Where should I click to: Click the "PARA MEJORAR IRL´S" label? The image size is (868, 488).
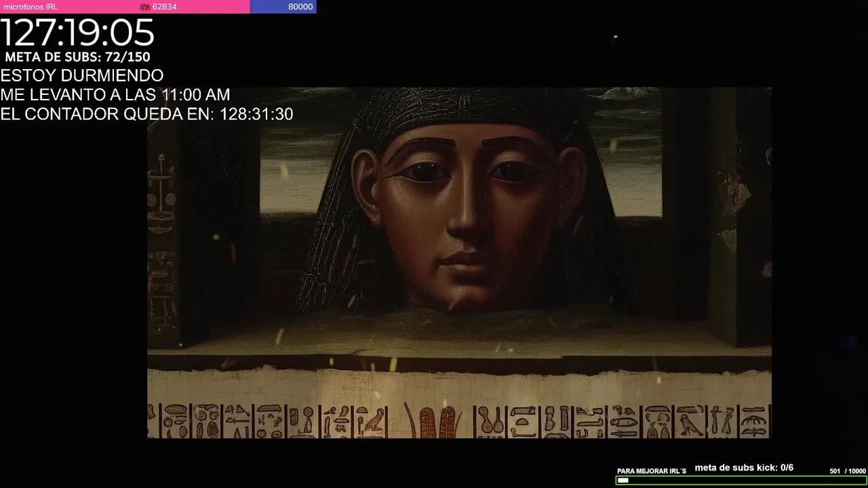(652, 471)
